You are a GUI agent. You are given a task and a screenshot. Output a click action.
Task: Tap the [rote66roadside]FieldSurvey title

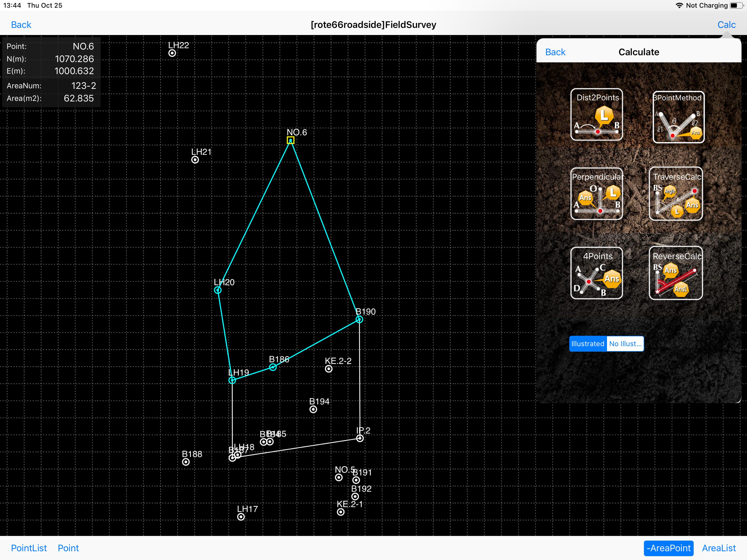373,25
